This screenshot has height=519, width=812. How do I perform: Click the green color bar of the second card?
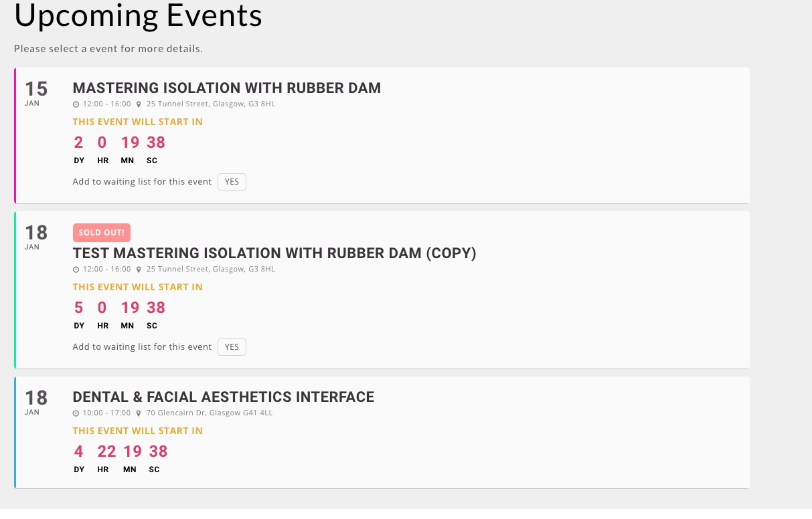point(15,290)
